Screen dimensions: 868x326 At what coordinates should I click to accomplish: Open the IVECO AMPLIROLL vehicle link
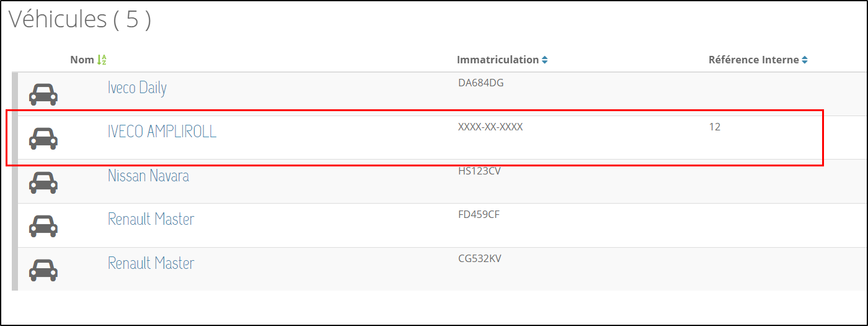tap(162, 132)
